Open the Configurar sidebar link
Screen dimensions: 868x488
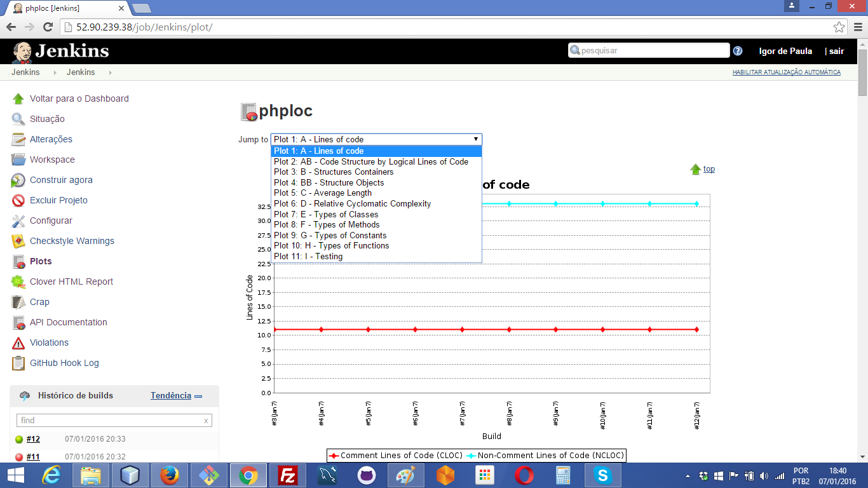51,220
